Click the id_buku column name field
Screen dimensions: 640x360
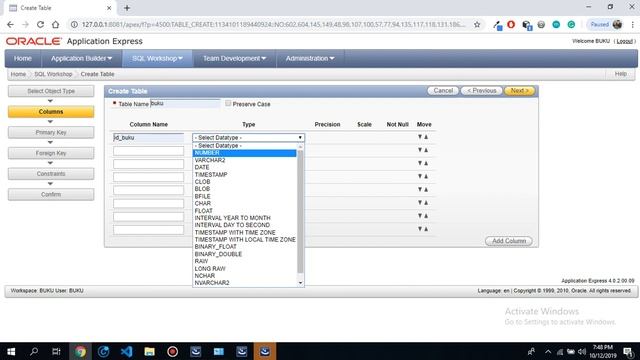pos(149,138)
